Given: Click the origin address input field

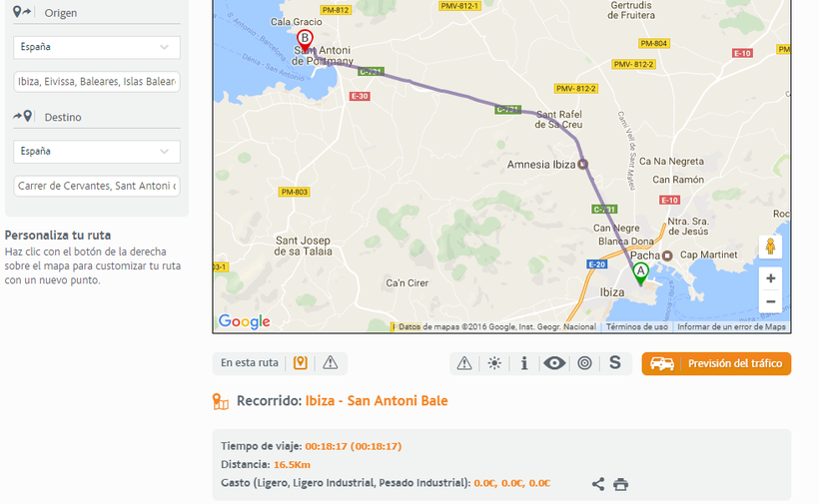Looking at the screenshot, I should [x=97, y=82].
